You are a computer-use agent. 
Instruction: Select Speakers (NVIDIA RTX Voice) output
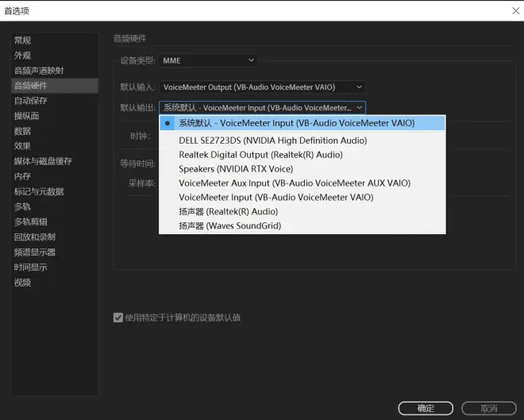[236, 169]
